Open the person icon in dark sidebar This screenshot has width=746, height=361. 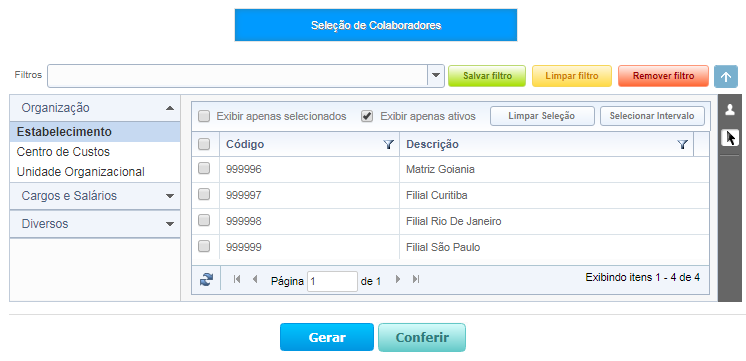tap(730, 110)
